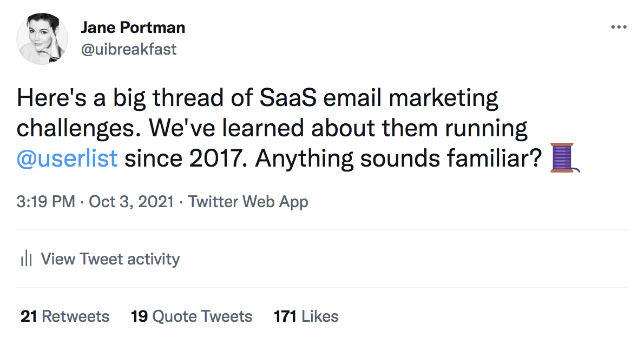Open Jane Portman's profile via her display name
This screenshot has width=644, height=344.
133,27
